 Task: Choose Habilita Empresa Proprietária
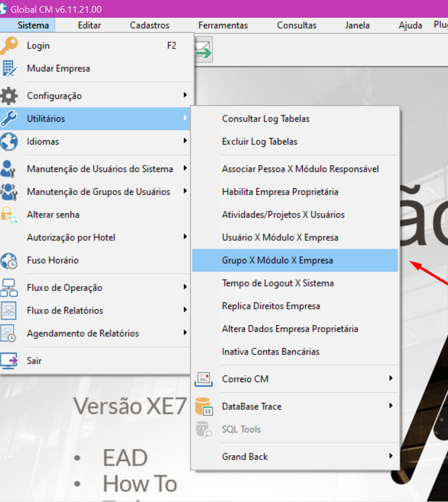(295, 192)
